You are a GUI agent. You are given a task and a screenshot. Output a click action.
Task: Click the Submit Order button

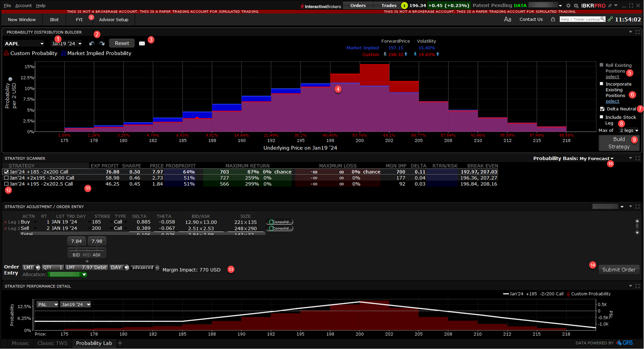click(x=619, y=269)
